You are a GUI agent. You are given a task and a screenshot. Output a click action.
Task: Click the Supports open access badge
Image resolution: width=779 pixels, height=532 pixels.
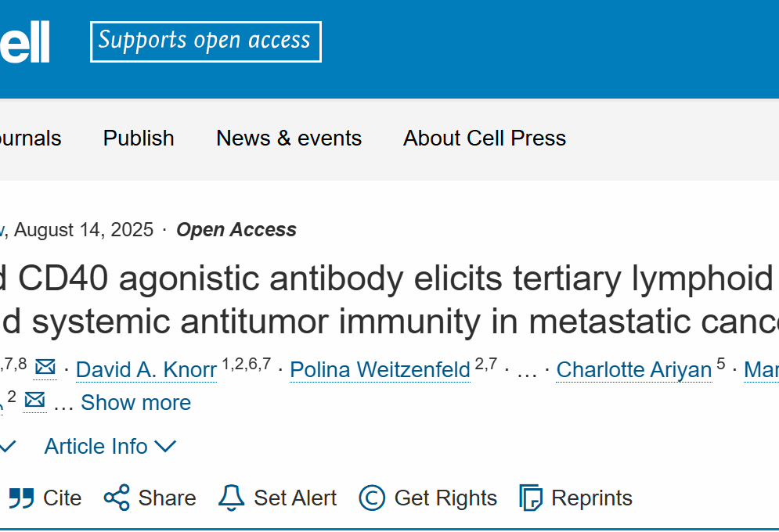pos(206,41)
